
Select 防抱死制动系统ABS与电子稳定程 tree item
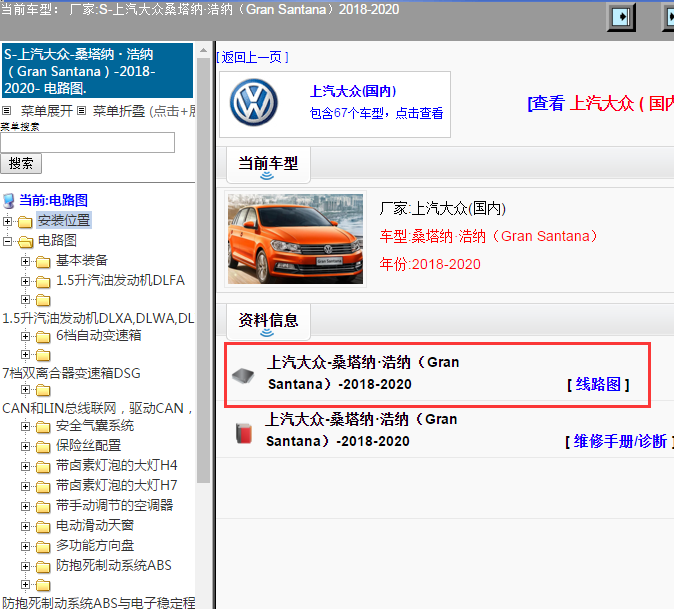(x=98, y=602)
